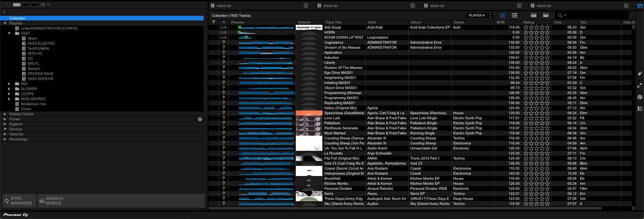Click the blue sort arrow column header
Screen dimensions: 644x219
point(224,22)
